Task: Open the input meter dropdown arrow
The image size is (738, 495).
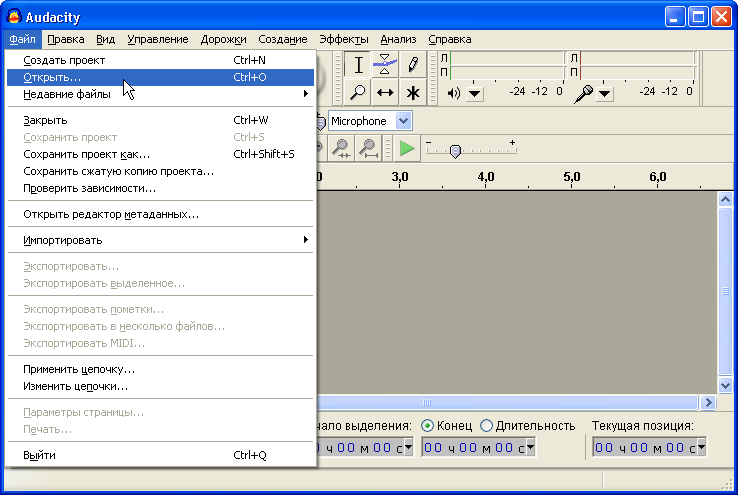Action: click(x=605, y=94)
